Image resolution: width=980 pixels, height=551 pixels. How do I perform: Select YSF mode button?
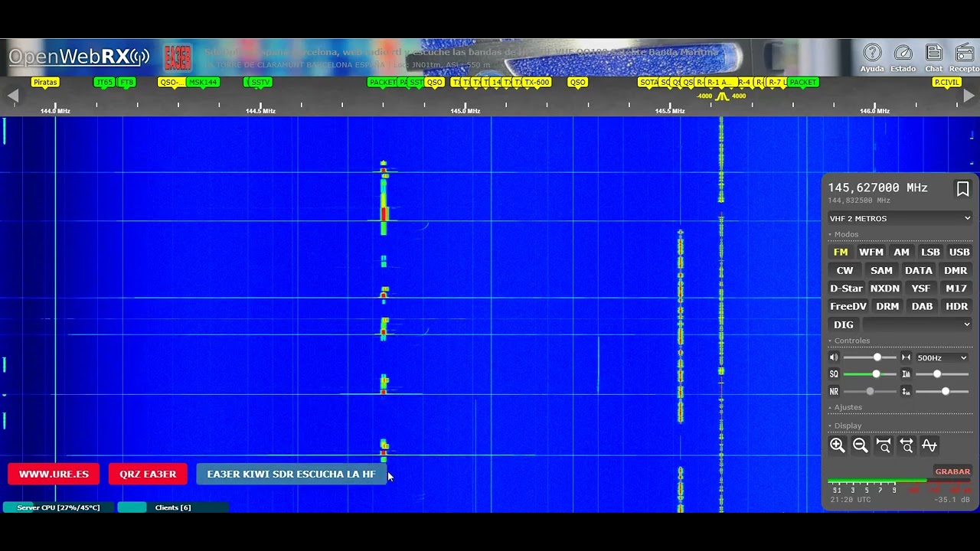coord(921,289)
